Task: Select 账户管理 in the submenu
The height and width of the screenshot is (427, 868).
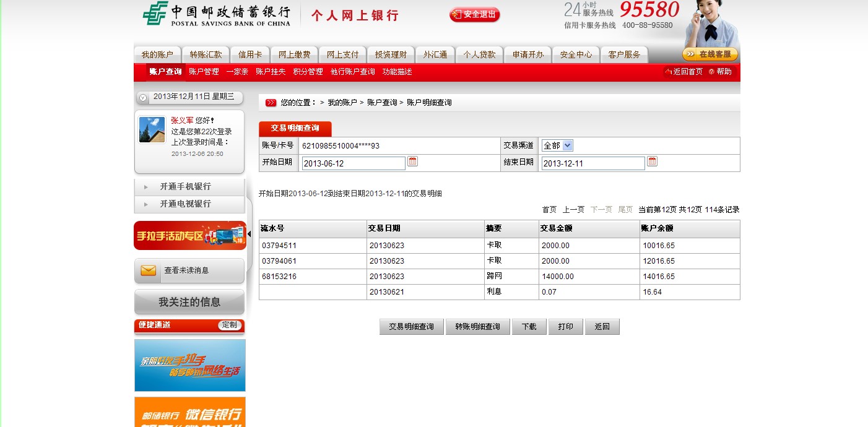Action: click(x=204, y=72)
